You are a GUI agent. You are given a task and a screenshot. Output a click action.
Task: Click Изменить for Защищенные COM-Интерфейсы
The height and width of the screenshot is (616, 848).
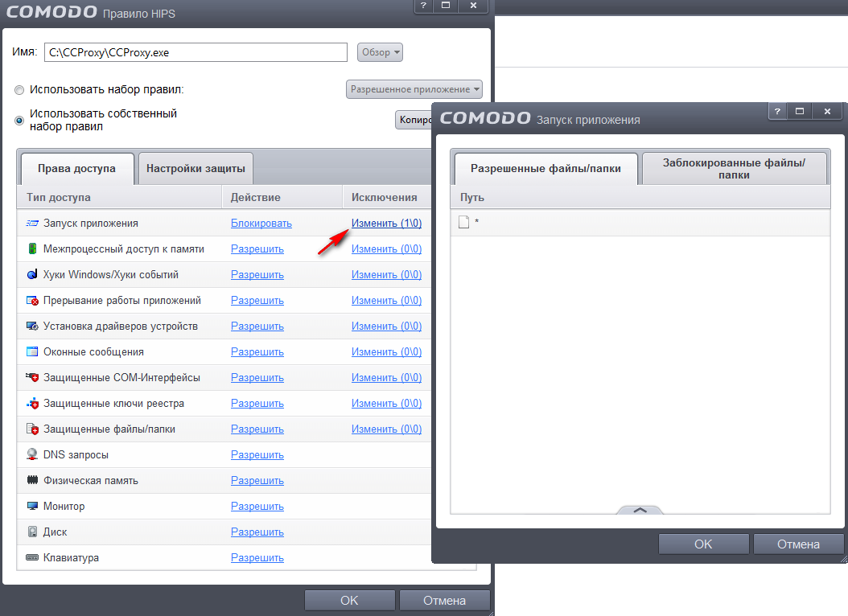(387, 378)
